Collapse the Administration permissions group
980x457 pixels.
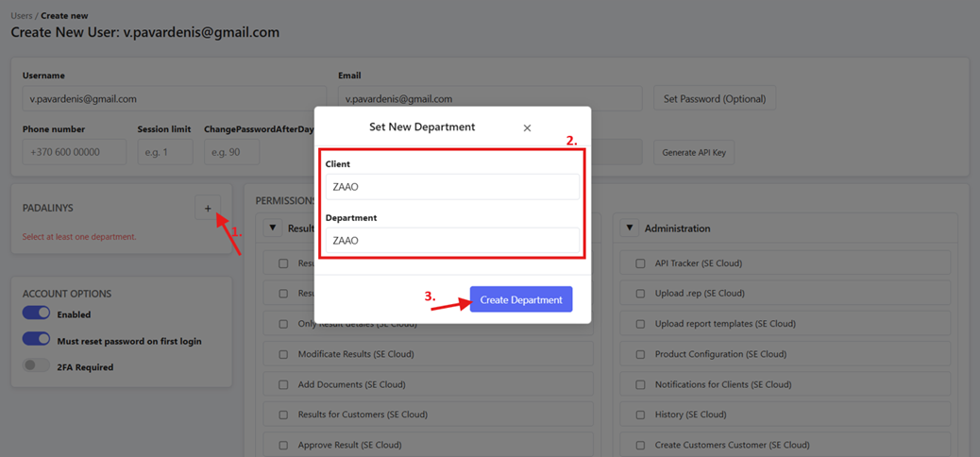630,228
